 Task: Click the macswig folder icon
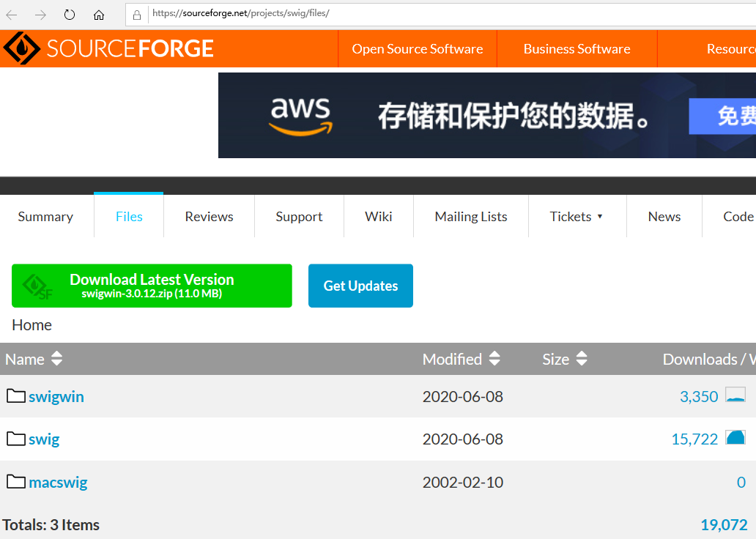16,482
